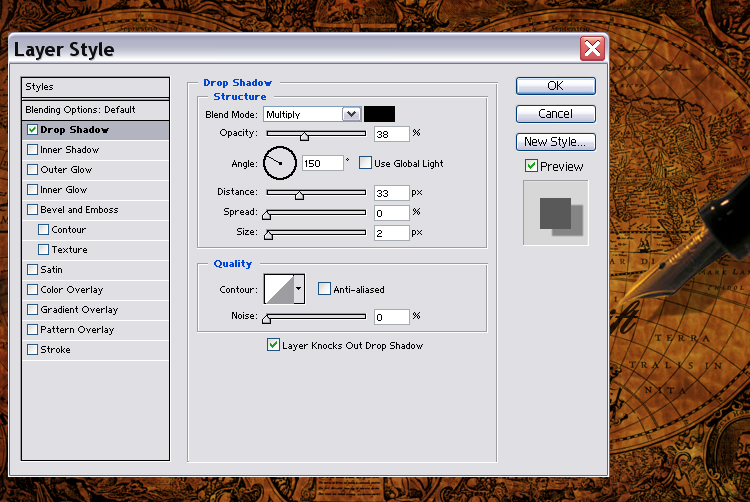Viewport: 750px width, 502px height.
Task: Open Blending Options: Default
Action: click(80, 110)
